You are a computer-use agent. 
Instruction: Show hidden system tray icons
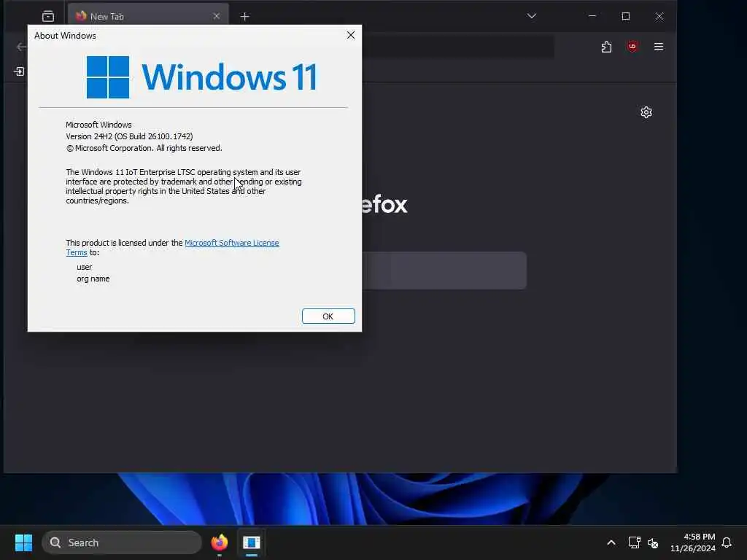(x=611, y=542)
